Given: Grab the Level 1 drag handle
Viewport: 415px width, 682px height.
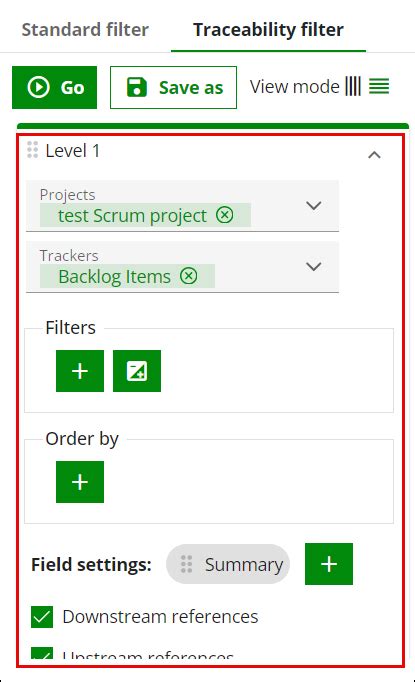Looking at the screenshot, I should pos(33,150).
